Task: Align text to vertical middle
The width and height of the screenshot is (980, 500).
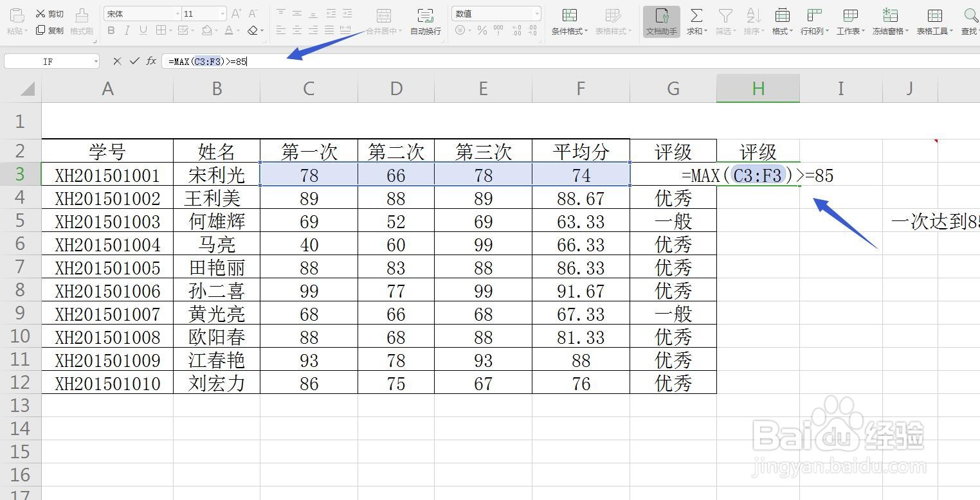Action: [x=297, y=13]
